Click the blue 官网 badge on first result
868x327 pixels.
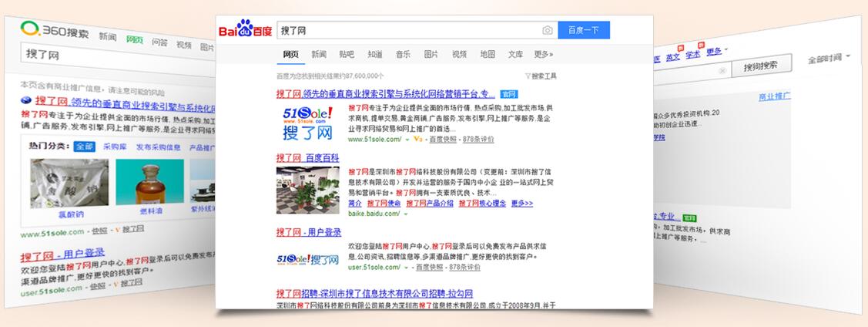[x=508, y=93]
